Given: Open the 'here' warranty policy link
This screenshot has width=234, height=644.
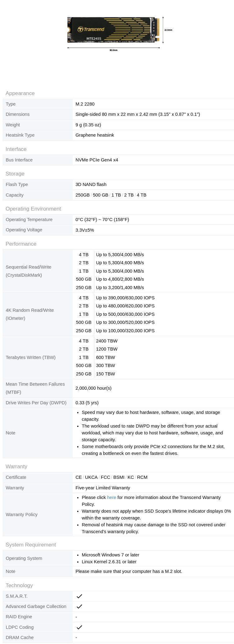Looking at the screenshot, I should click(x=111, y=497).
